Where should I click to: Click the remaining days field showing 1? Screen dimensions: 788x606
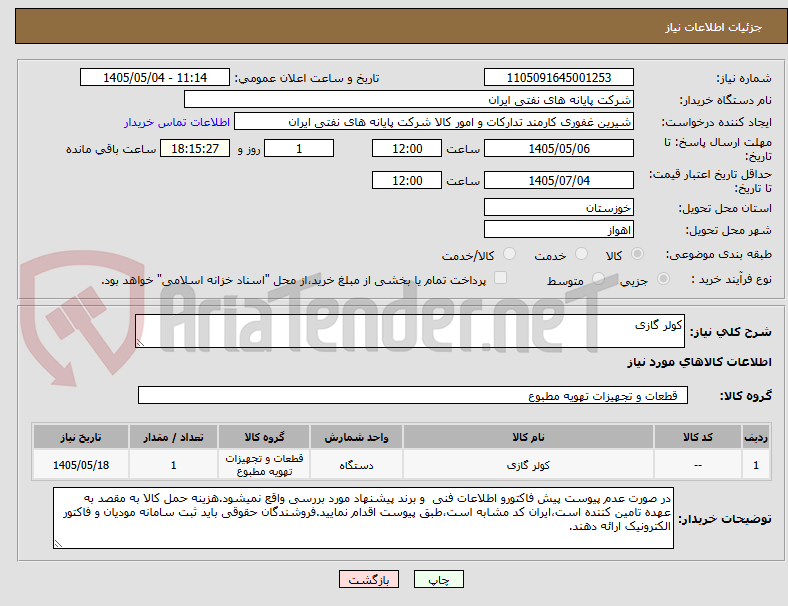coord(299,149)
